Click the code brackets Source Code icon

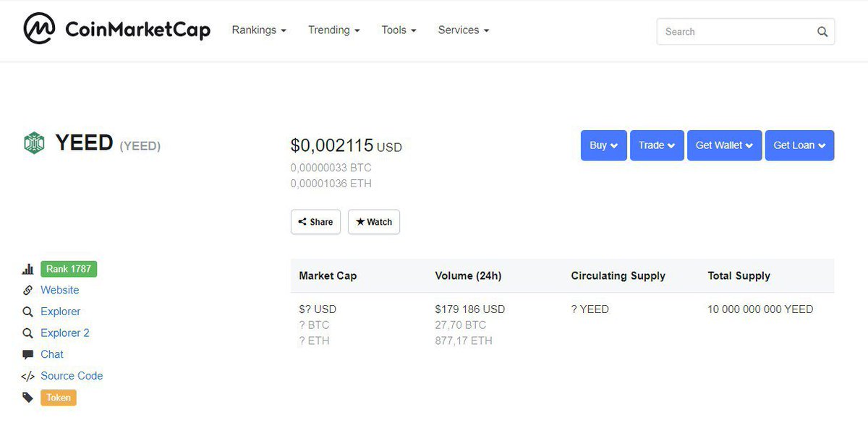coord(28,376)
